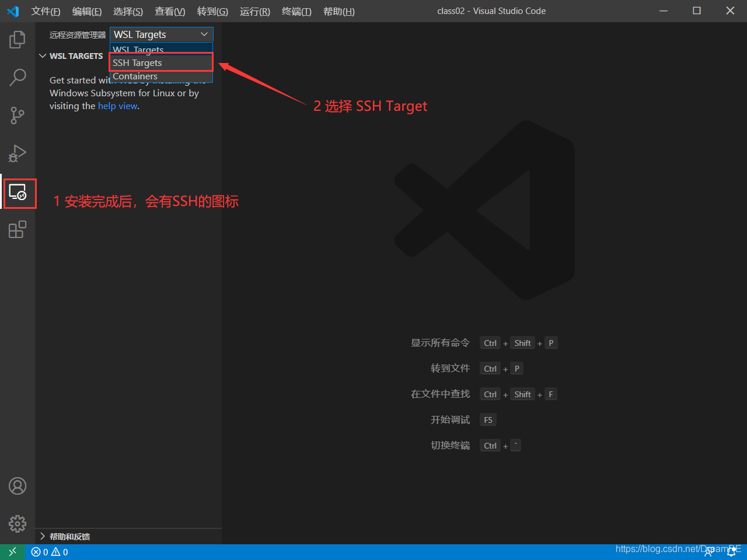Open the Manage gear icon

(x=18, y=523)
